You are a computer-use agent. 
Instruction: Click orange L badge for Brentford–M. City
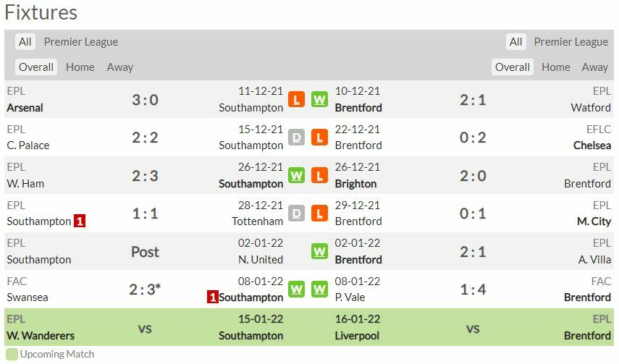319,213
